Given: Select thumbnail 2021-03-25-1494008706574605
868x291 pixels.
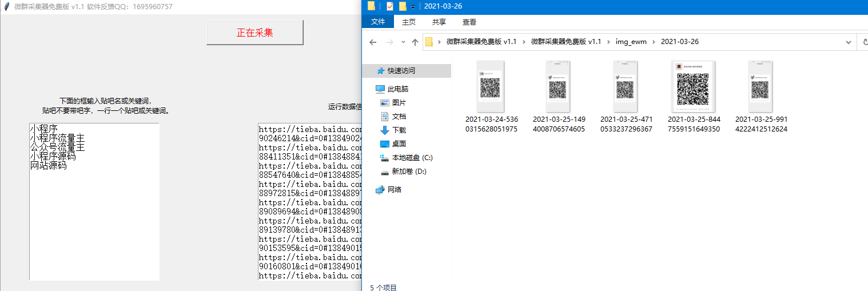Looking at the screenshot, I should point(559,86).
